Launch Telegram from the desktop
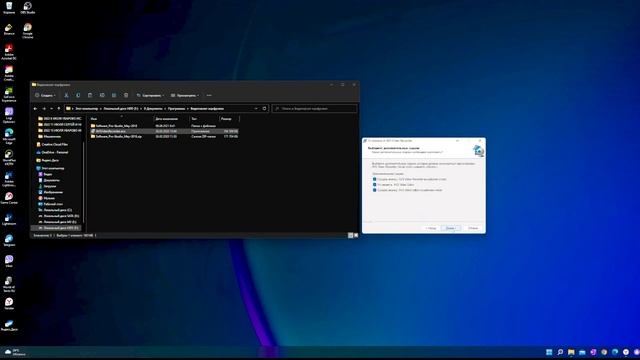Viewport: 640px width, 360px height. pyautogui.click(x=9, y=240)
